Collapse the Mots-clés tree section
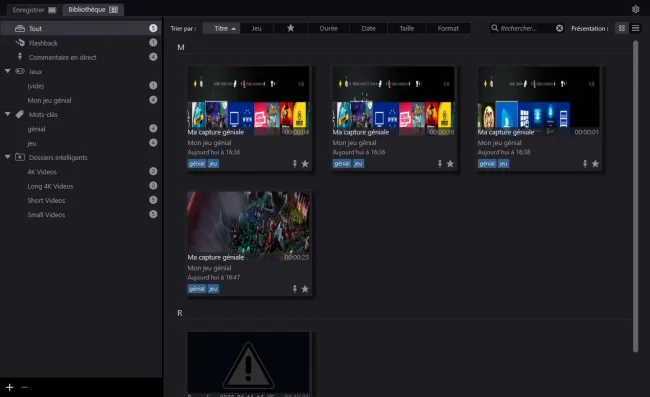The image size is (650, 397). click(7, 114)
